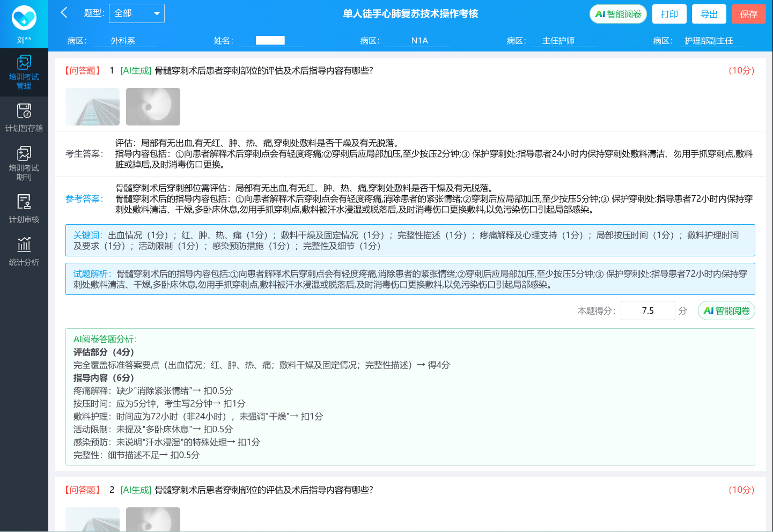Open the gray circular thumbnail in question 1

point(153,107)
